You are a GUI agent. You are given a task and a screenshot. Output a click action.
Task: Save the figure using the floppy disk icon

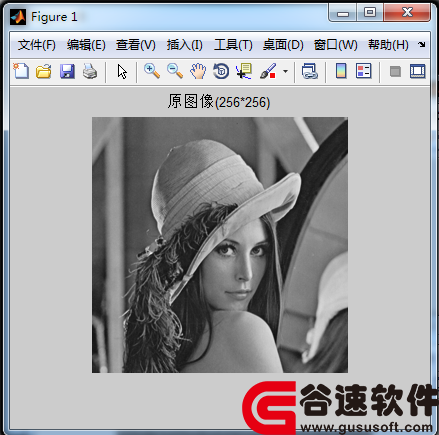pyautogui.click(x=67, y=71)
